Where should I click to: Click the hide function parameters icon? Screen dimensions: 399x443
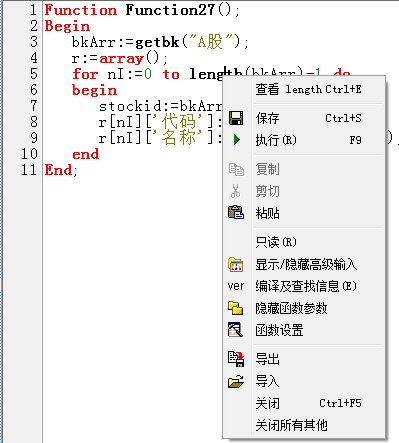(x=236, y=308)
